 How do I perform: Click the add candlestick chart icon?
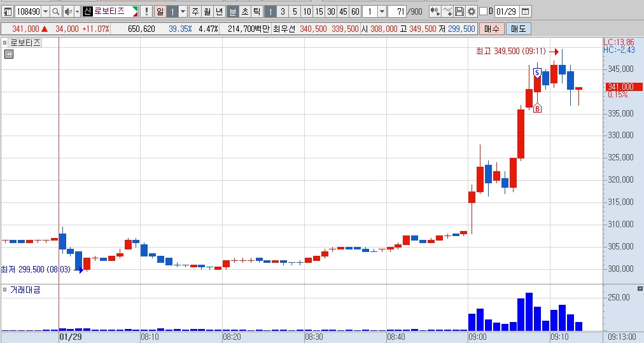[x=435, y=11]
